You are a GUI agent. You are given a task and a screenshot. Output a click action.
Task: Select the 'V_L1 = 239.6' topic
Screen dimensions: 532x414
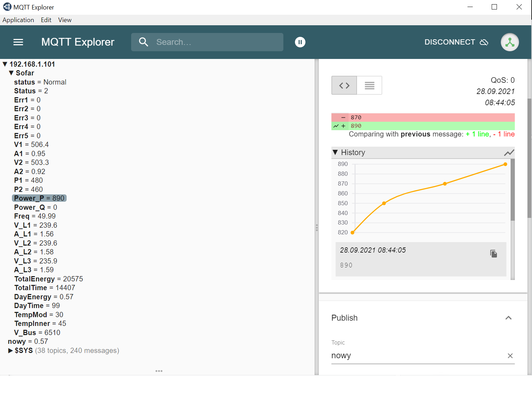point(35,225)
